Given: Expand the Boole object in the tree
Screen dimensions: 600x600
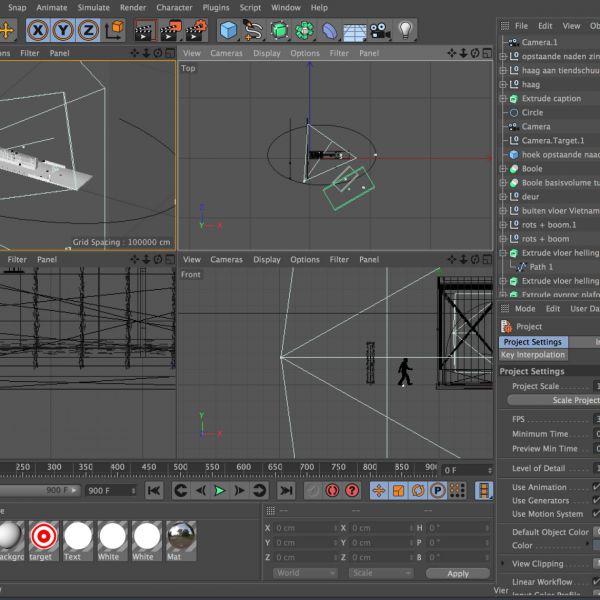Looking at the screenshot, I should tap(504, 169).
